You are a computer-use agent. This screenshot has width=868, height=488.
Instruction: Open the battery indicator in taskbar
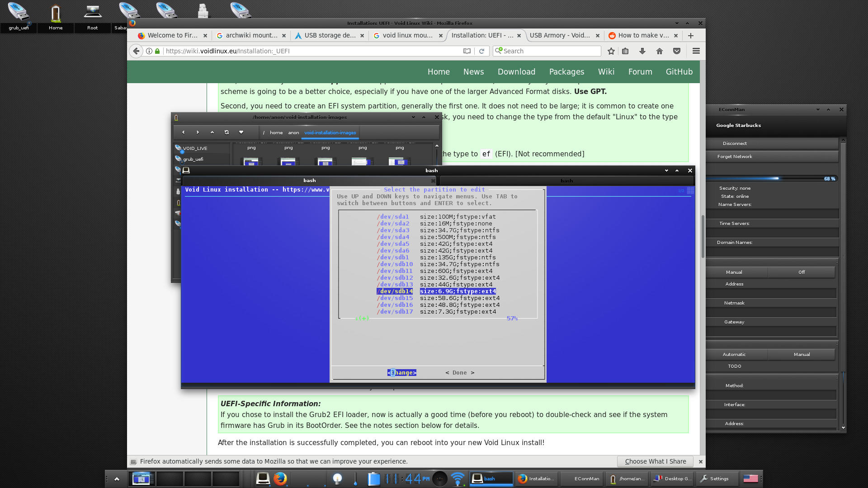pyautogui.click(x=373, y=479)
